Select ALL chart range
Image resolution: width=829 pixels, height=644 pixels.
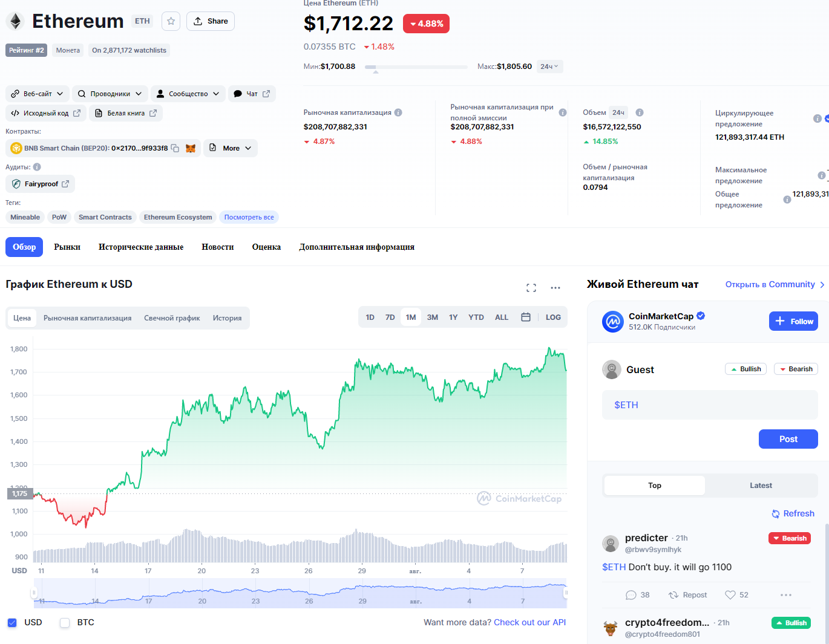pos(502,317)
